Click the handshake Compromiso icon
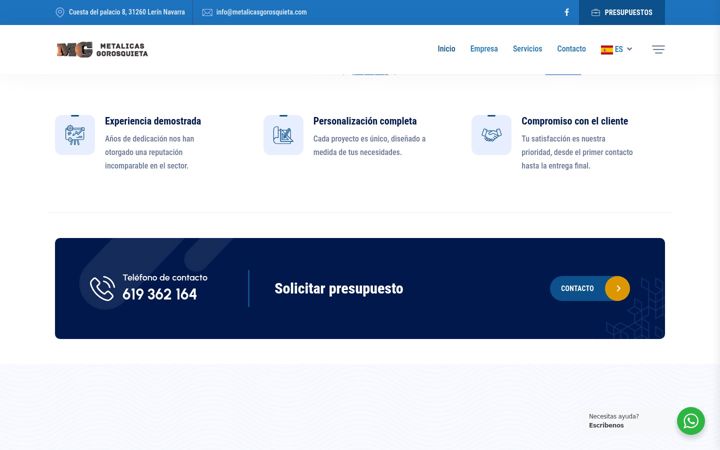 point(491,135)
